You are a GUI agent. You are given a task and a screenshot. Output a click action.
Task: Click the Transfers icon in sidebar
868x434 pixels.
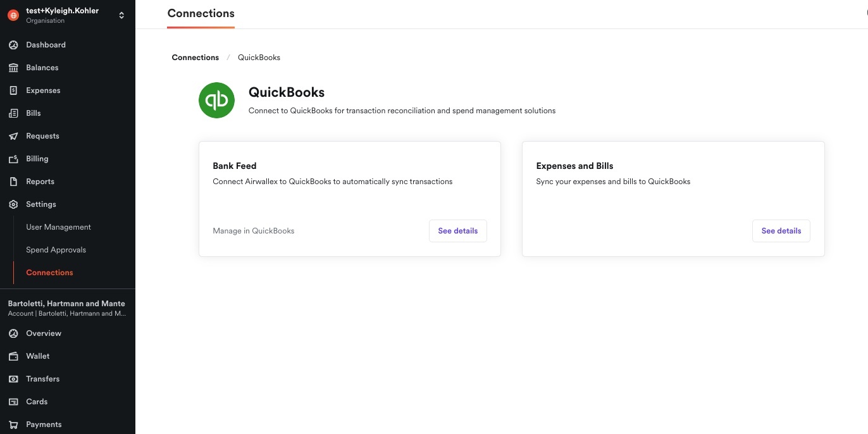coord(13,379)
